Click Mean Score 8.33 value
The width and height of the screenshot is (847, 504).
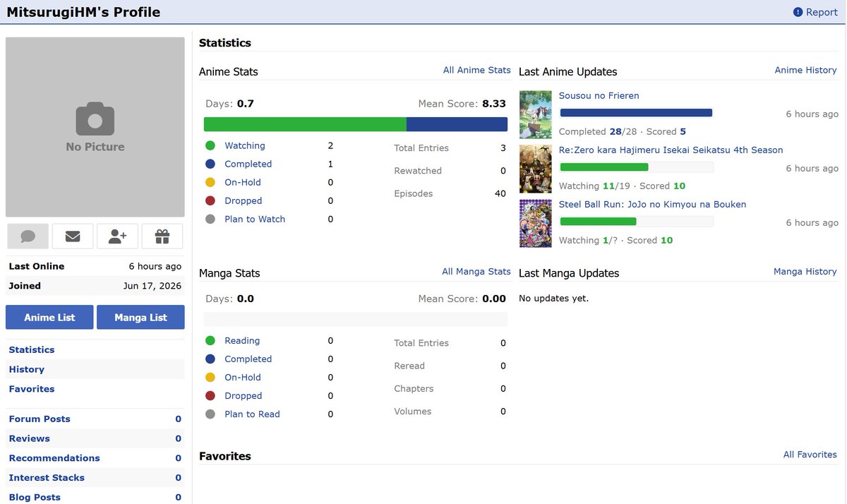[x=494, y=103]
